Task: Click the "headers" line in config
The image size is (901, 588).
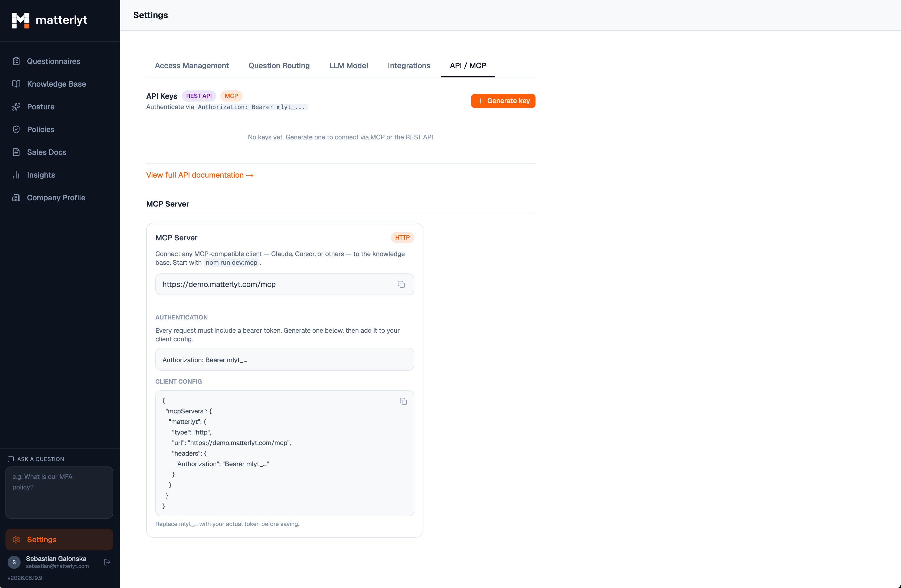Action: 189,454
